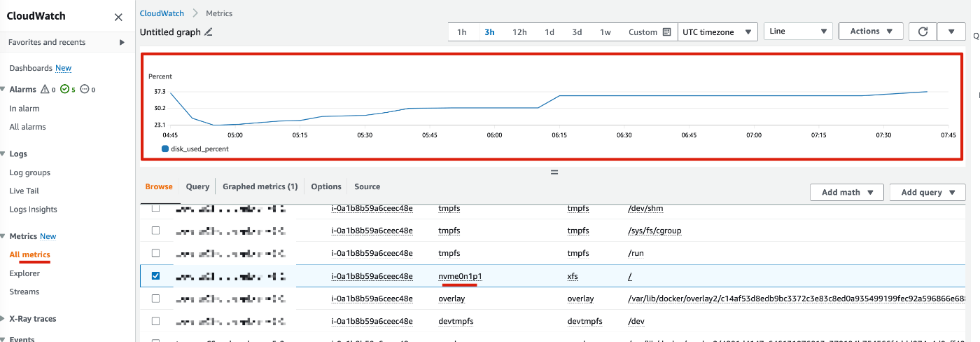Collapse the Metrics section

point(3,237)
